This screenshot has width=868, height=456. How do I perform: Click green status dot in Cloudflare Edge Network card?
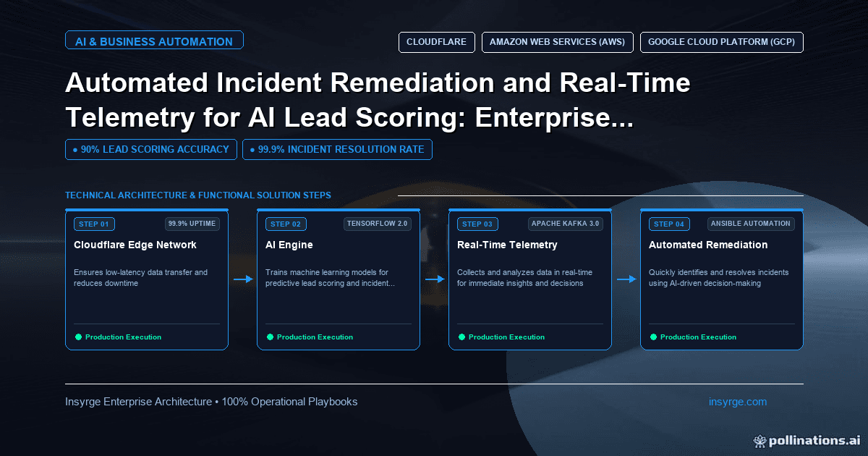[x=78, y=337]
